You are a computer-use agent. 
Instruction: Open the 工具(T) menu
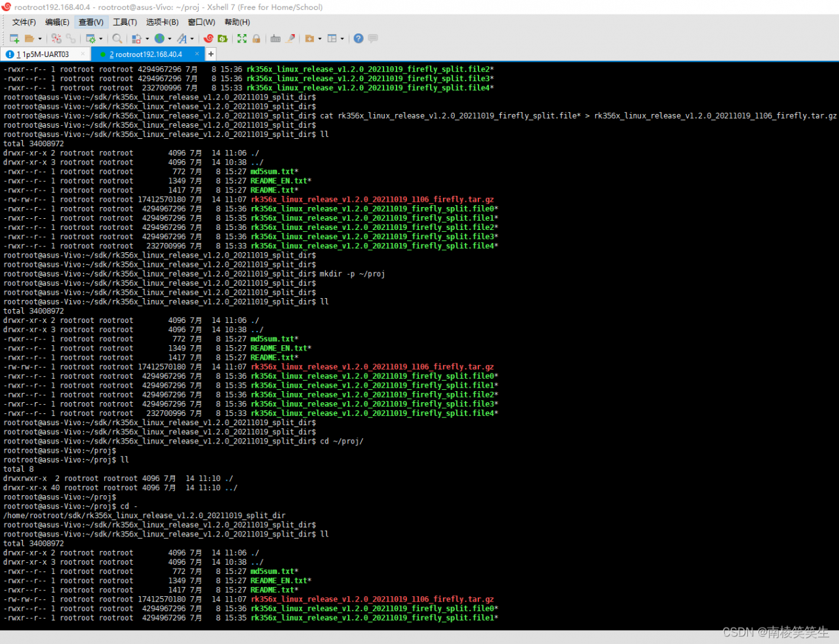click(x=125, y=22)
